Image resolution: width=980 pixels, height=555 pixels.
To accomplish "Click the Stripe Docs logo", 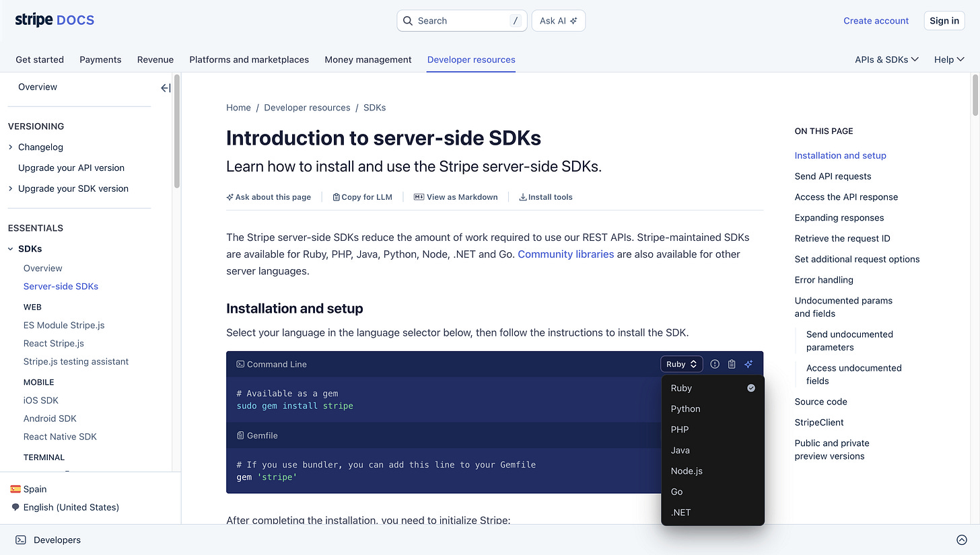I will (55, 20).
